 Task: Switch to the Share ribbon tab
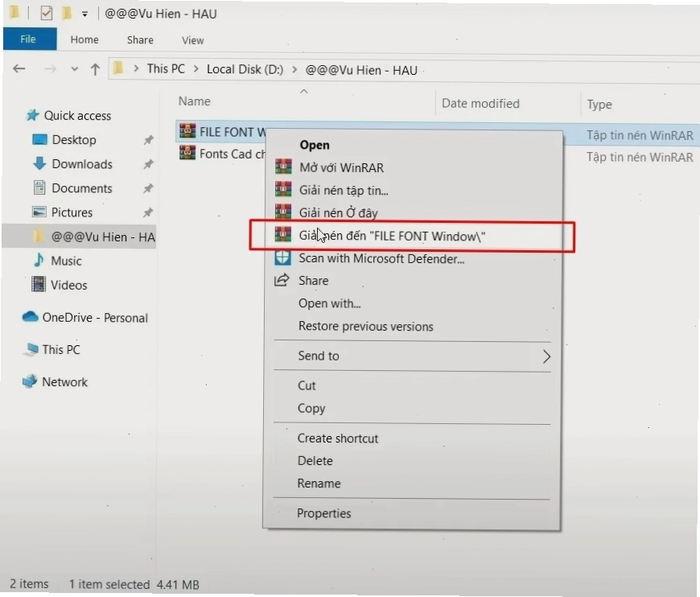point(140,40)
